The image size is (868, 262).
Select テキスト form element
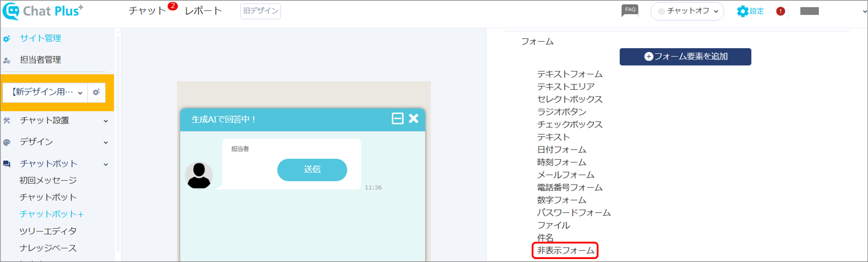[x=553, y=137]
